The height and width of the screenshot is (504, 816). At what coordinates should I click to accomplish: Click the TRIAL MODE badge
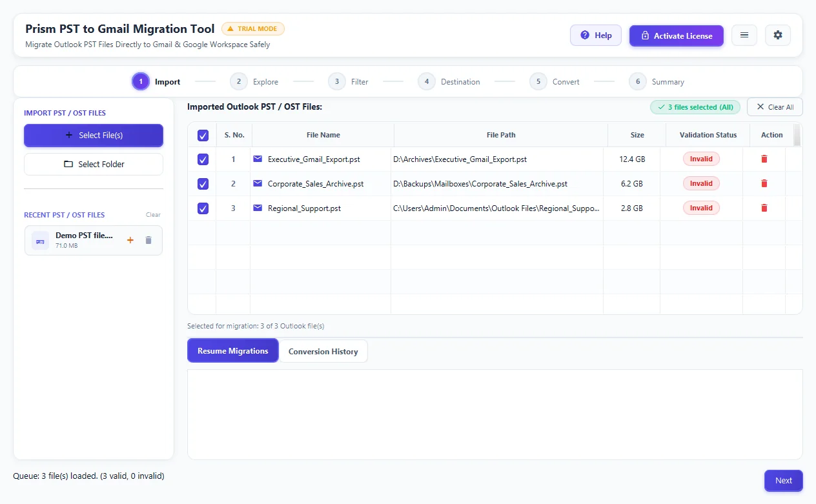(x=253, y=29)
